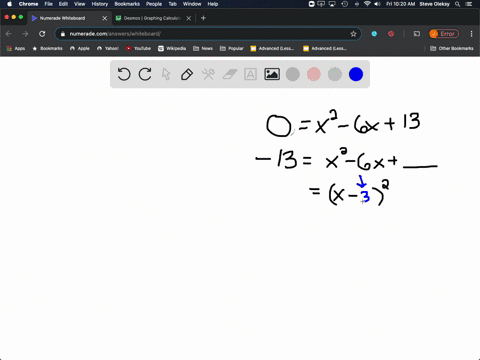
Task: Open the Window menu
Action: click(x=192, y=4)
